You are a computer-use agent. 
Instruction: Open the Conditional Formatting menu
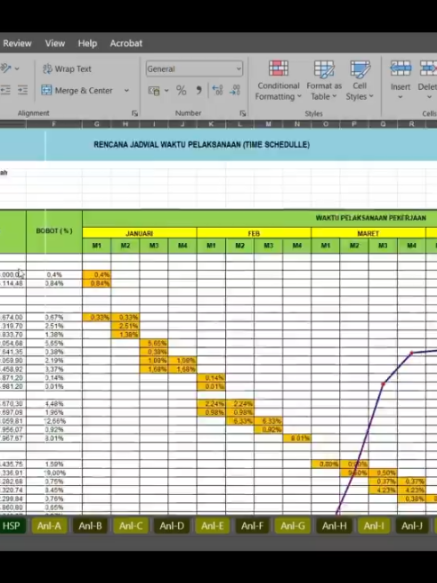tap(278, 80)
